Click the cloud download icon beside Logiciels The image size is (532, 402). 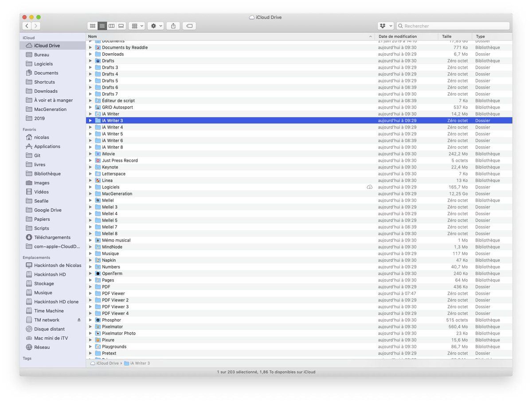tap(369, 187)
